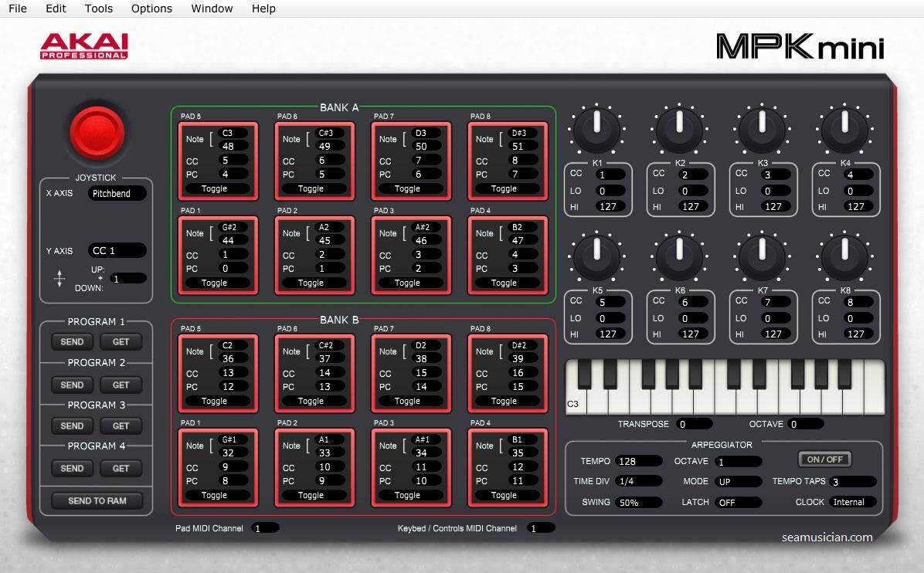The image size is (924, 573).
Task: Click the Akai Professional logo
Action: [x=83, y=46]
